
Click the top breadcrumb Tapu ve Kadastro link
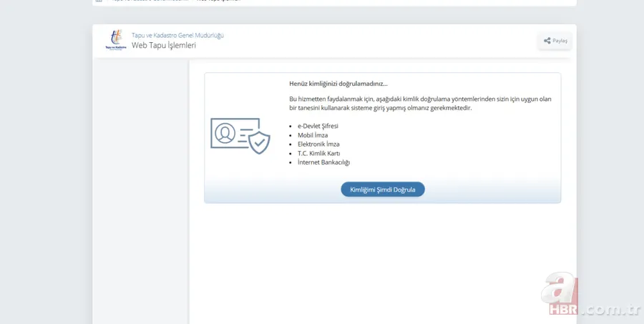[150, 1]
